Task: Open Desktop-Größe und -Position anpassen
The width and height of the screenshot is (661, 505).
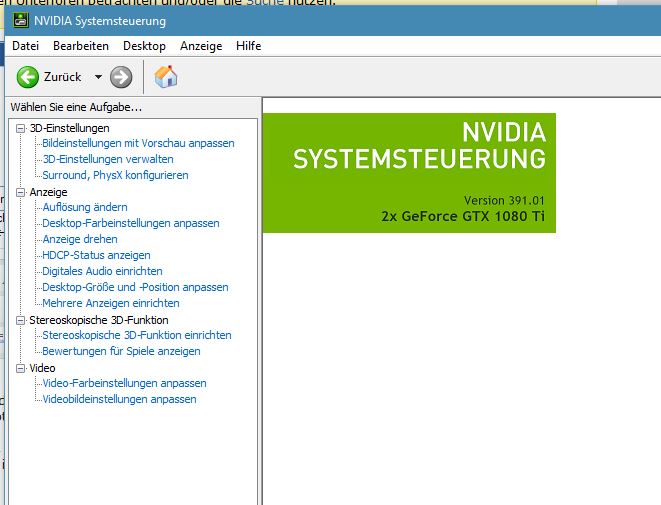Action: tap(135, 287)
